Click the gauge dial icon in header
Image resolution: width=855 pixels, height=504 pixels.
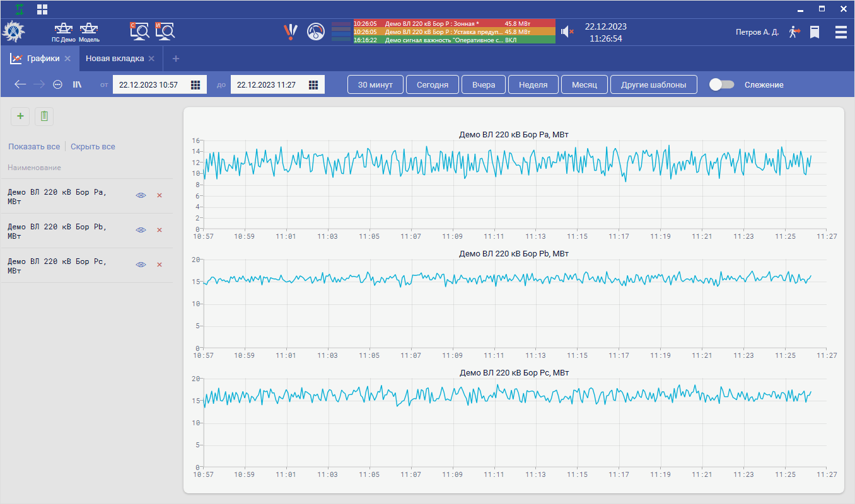pos(316,31)
